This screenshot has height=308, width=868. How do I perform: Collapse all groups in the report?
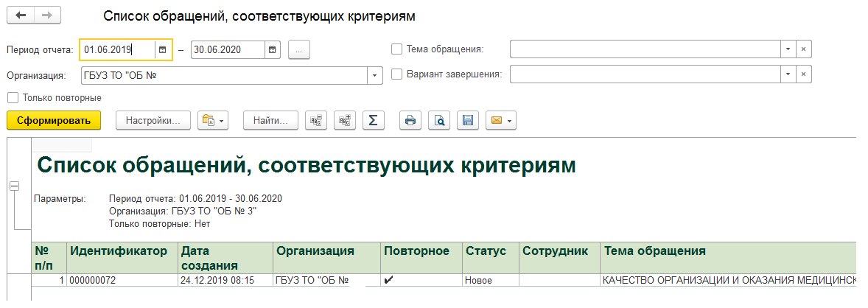317,120
